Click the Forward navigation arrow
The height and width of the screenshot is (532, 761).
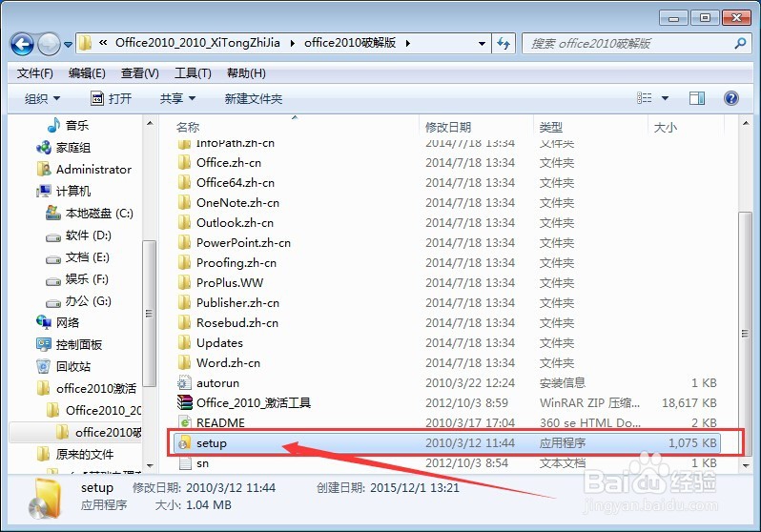point(49,44)
